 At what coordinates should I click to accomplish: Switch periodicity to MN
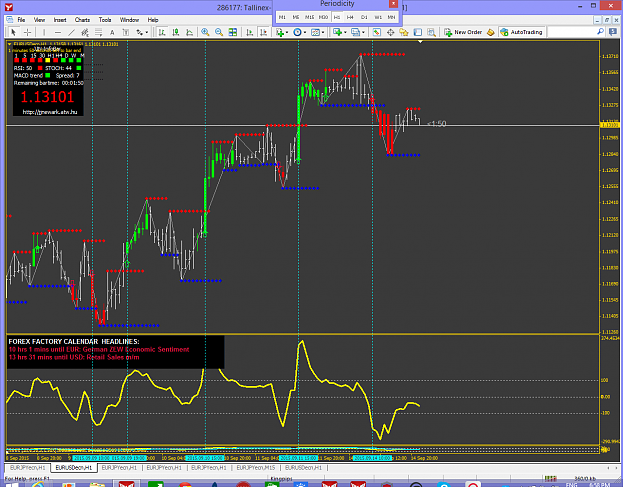[x=392, y=17]
